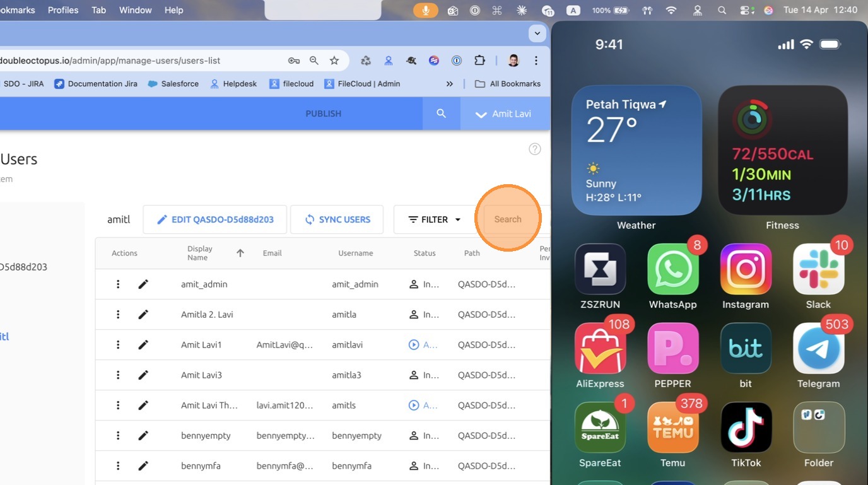
Task: Open the help question mark icon
Action: tap(535, 149)
